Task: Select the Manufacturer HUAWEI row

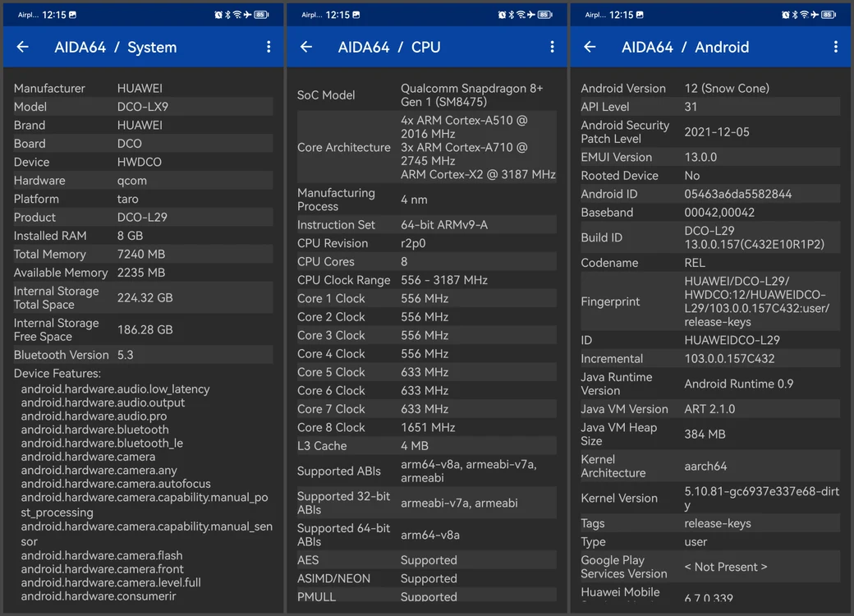Action: [x=143, y=88]
